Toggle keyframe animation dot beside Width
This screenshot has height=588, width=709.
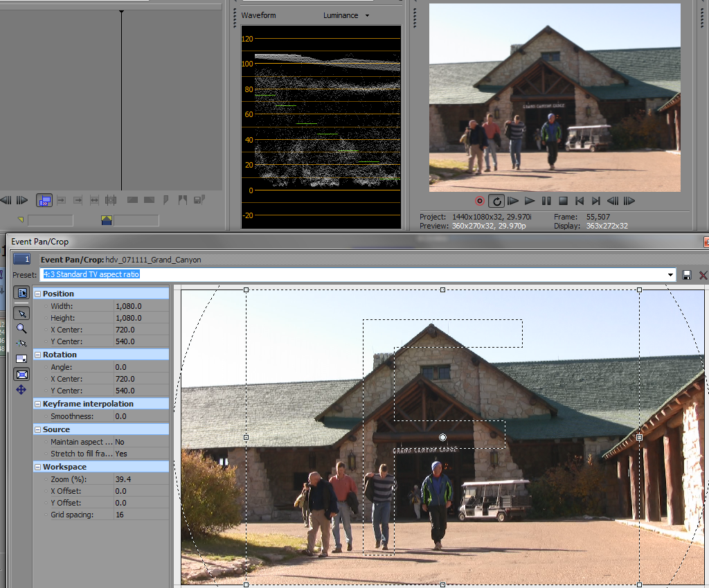(x=46, y=307)
